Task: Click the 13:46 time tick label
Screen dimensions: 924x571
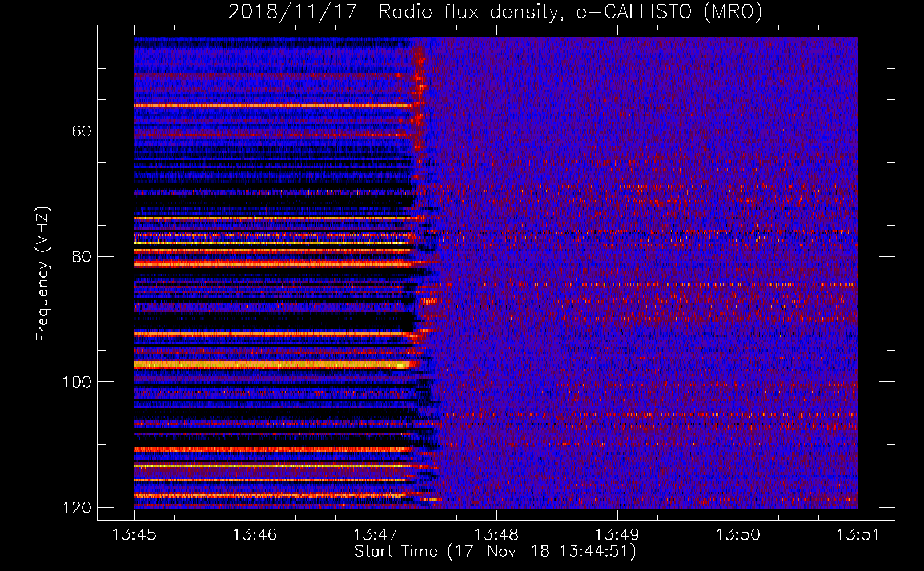Action: [255, 534]
